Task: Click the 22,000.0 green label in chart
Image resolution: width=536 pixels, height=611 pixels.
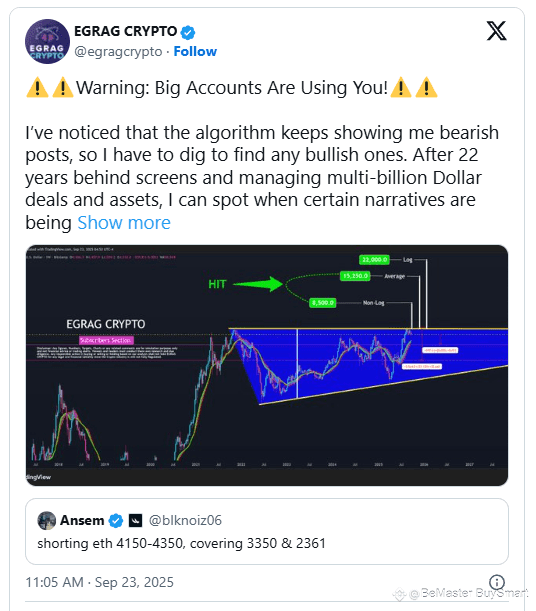Action: (374, 260)
